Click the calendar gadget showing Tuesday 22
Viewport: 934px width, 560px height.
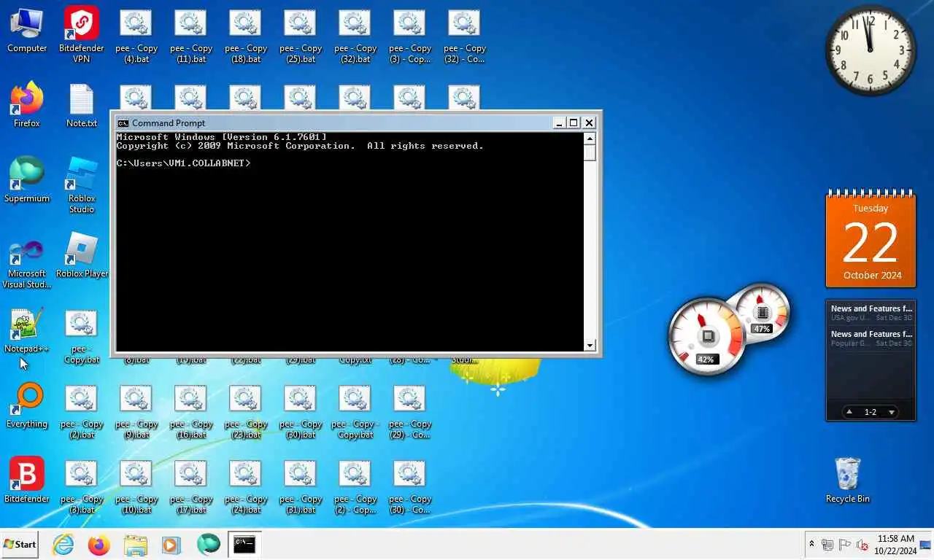tap(871, 240)
